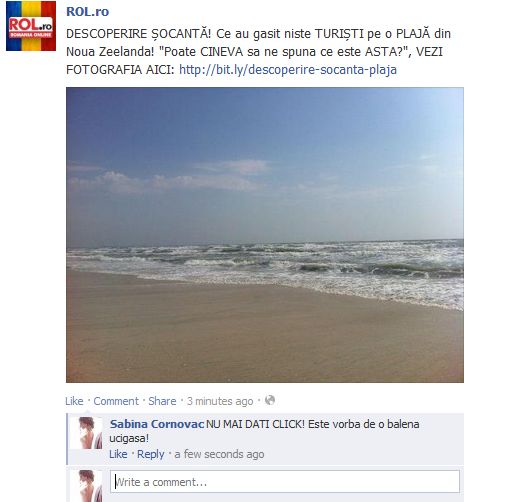
Task: Reply to Sabina Cornovac's comment
Action: pos(151,454)
